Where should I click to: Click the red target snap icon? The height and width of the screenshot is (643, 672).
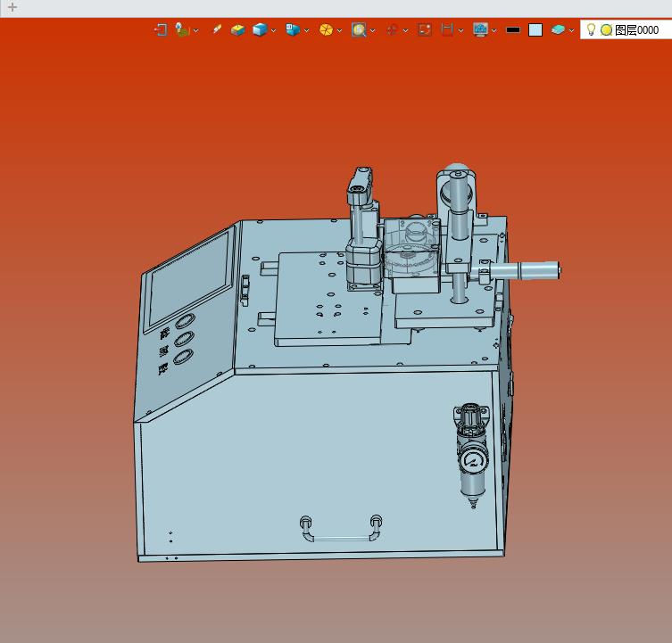(x=392, y=30)
